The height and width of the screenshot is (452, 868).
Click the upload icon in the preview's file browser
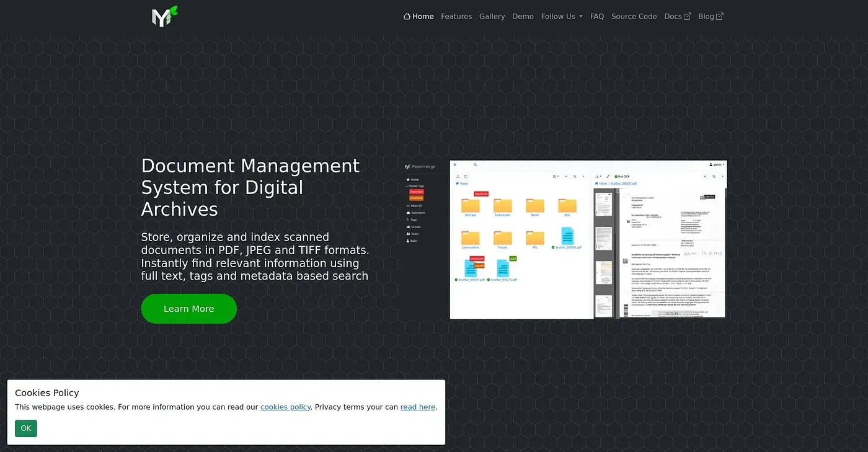[458, 177]
